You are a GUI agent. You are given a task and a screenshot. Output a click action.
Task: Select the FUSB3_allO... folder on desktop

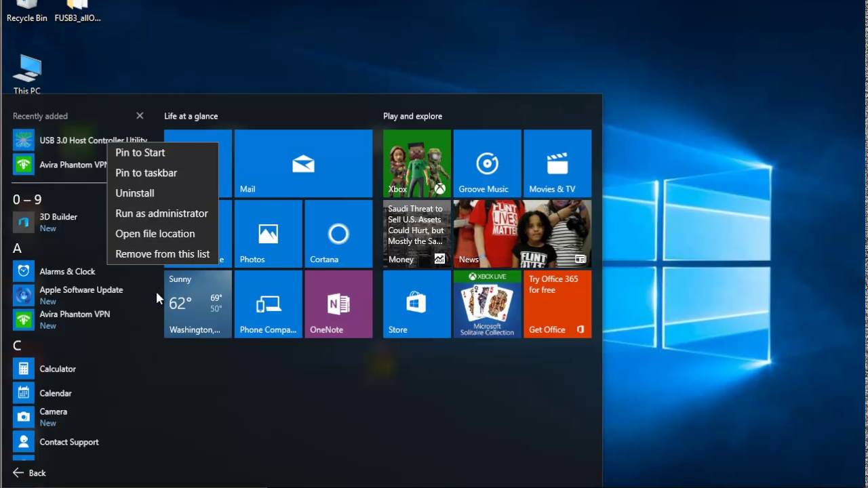(x=77, y=12)
